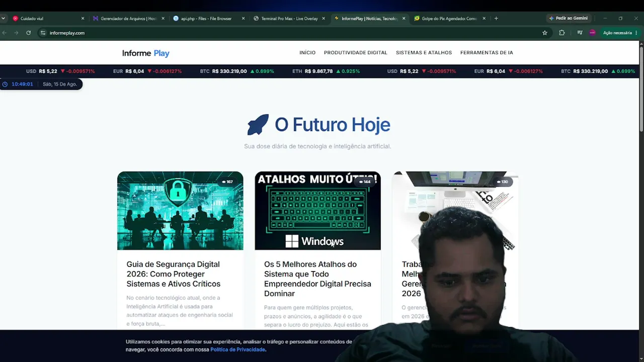Open the 'ATALHOS MUITO ÚTEIS' keyboard thumbnail
The width and height of the screenshot is (644, 362).
[x=317, y=211]
